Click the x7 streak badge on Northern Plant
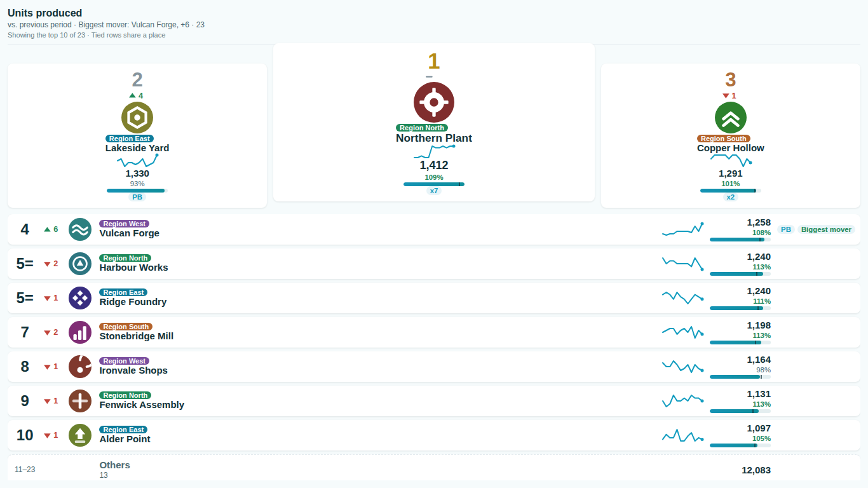This screenshot has width=868, height=488. pos(434,191)
